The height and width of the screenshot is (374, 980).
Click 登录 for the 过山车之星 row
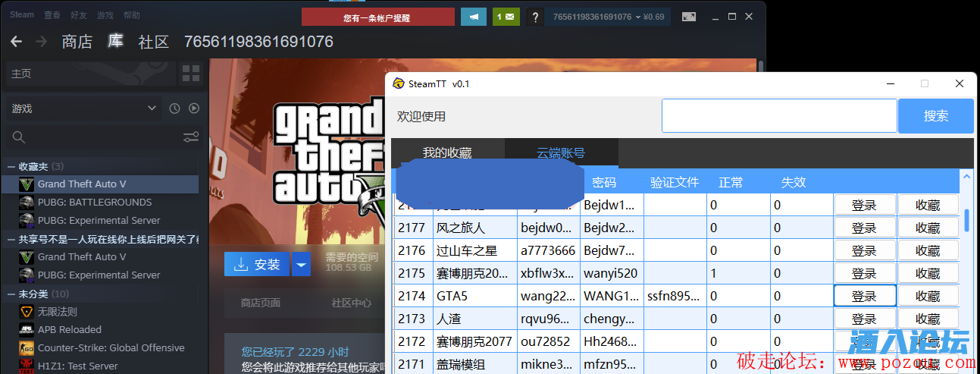(x=865, y=250)
